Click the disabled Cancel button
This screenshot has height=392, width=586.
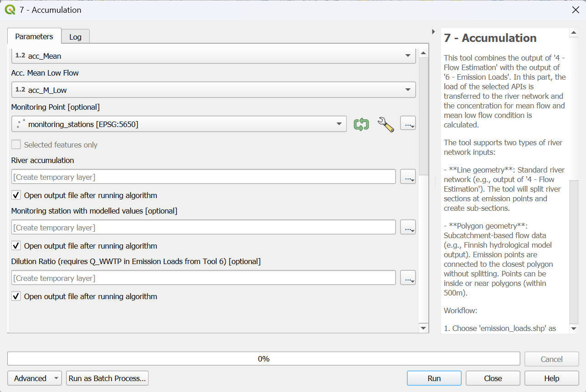552,359
